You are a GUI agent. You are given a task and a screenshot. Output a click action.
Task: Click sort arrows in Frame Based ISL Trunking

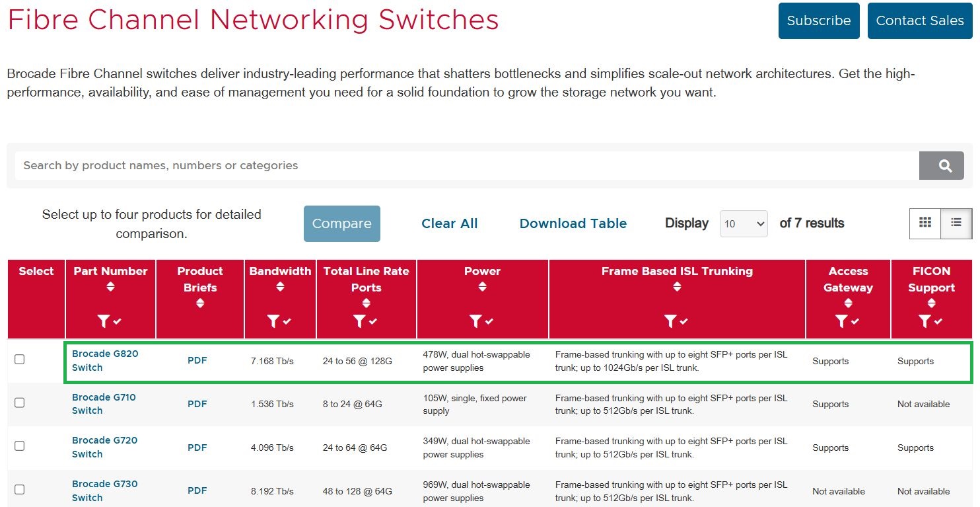click(677, 287)
